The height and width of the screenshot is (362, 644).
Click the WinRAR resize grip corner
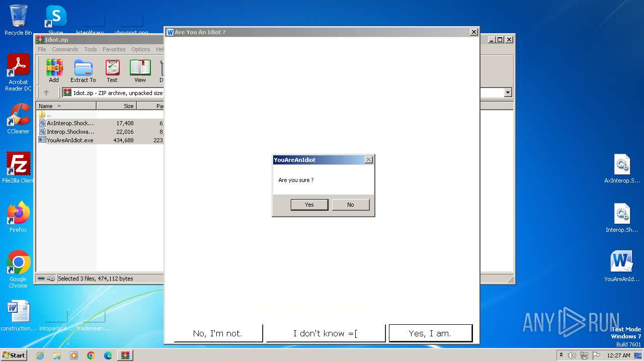click(x=510, y=280)
